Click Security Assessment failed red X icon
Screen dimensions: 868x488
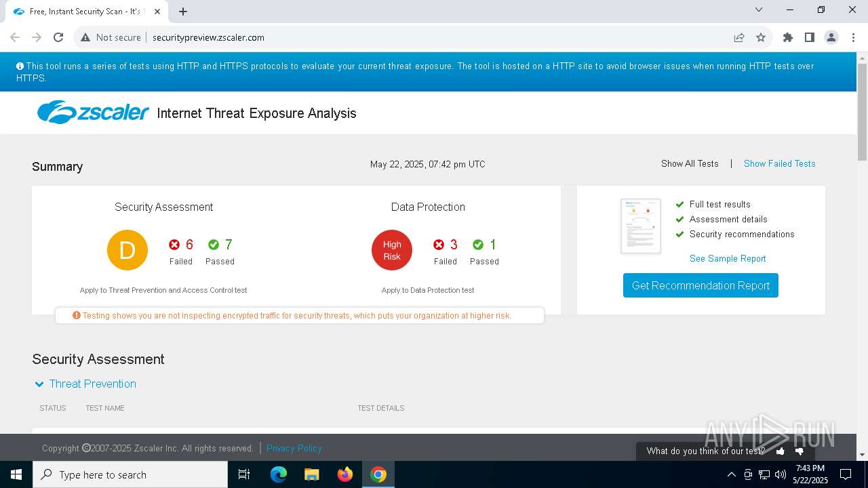(x=174, y=245)
